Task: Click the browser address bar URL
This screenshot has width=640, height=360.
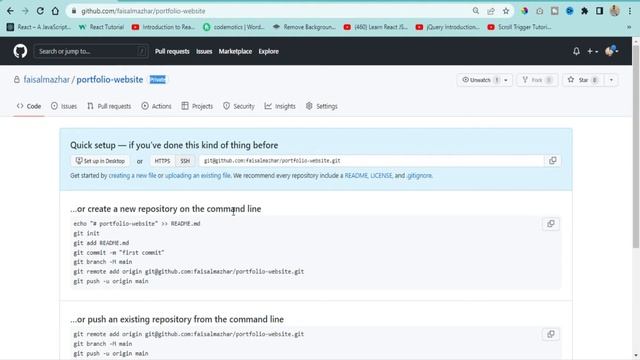Action: 143,11
